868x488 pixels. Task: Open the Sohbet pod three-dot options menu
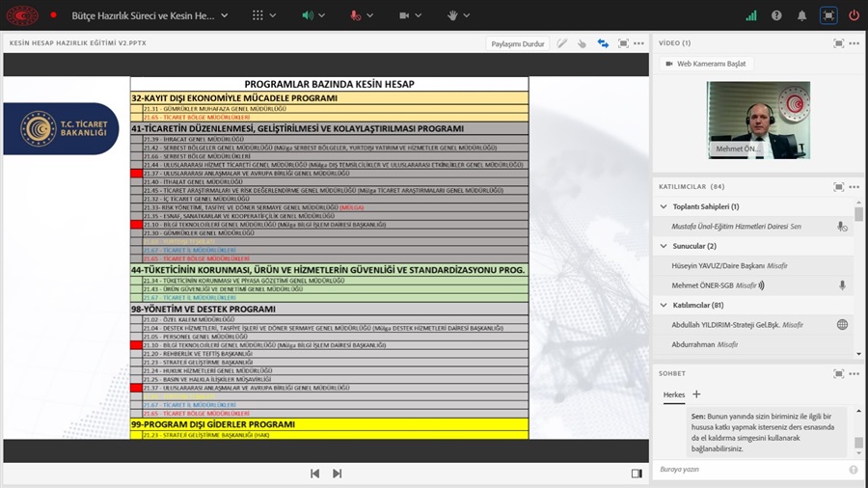(854, 374)
